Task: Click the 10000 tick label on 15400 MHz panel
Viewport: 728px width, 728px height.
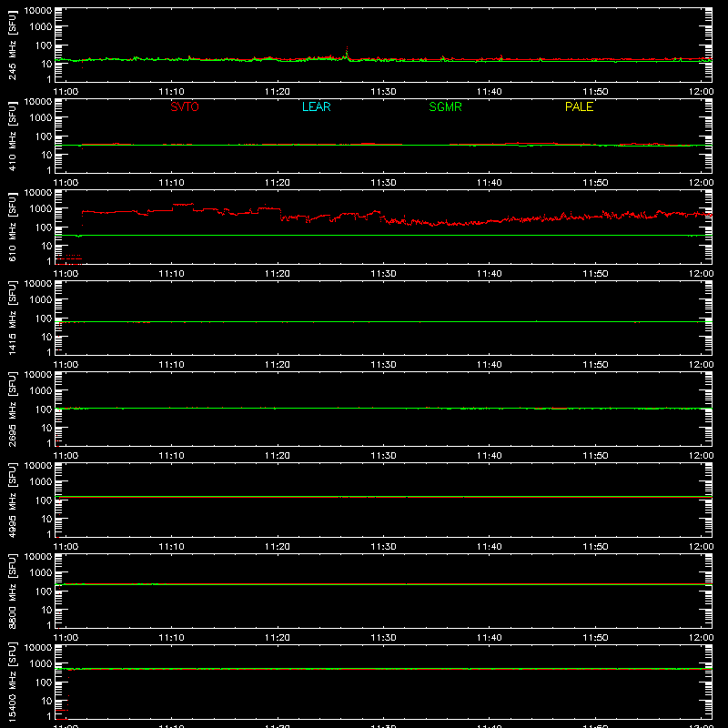Action: (x=38, y=648)
